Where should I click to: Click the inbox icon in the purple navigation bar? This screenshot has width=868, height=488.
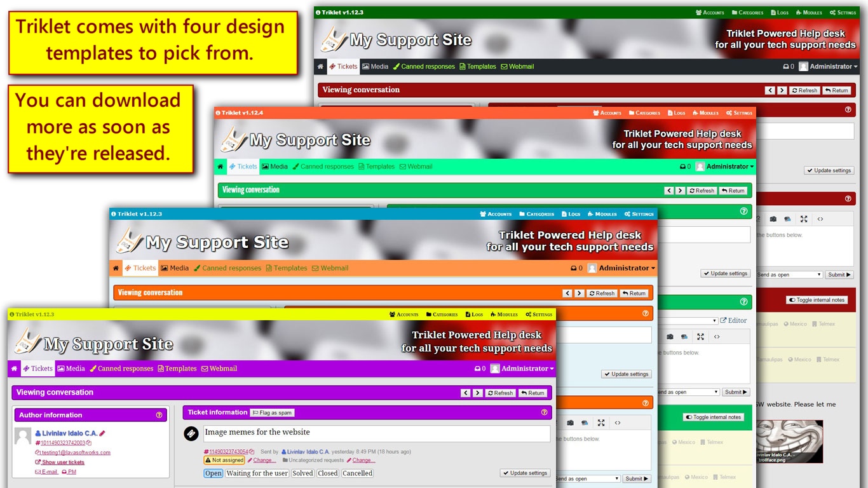[480, 369]
